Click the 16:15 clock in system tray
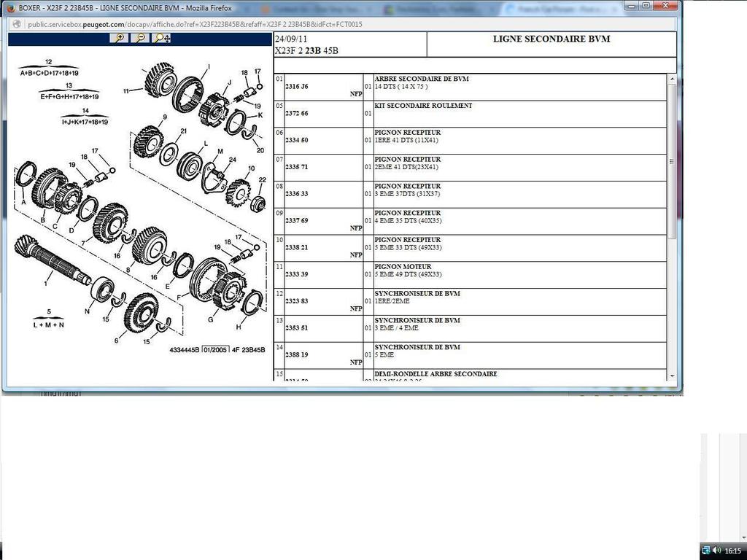 (732, 551)
